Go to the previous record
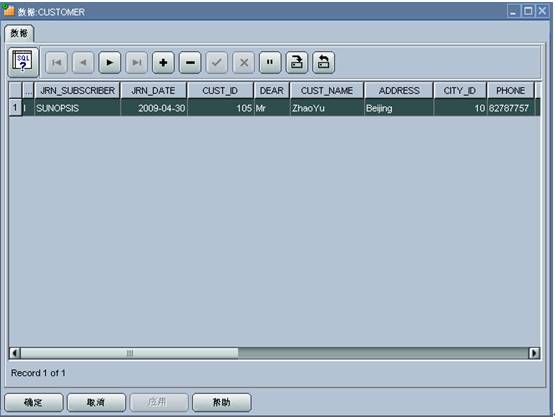Image resolution: width=555 pixels, height=417 pixels. tap(83, 63)
